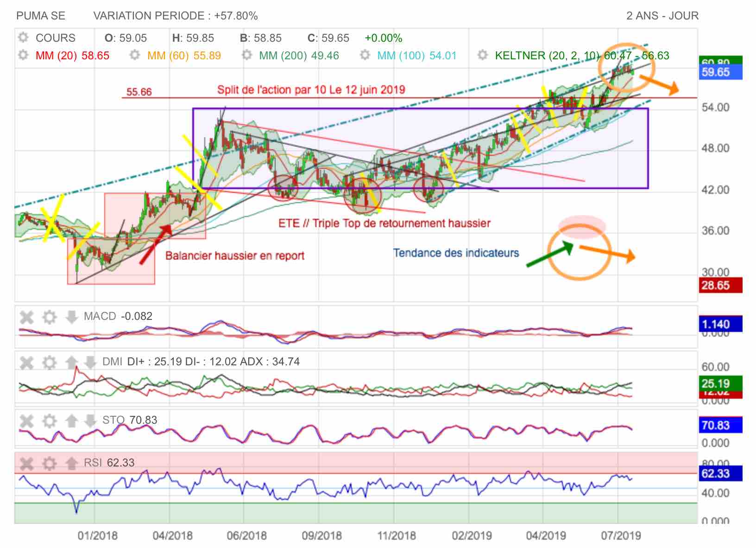Click the ETE Triple Top annotation

(x=384, y=223)
